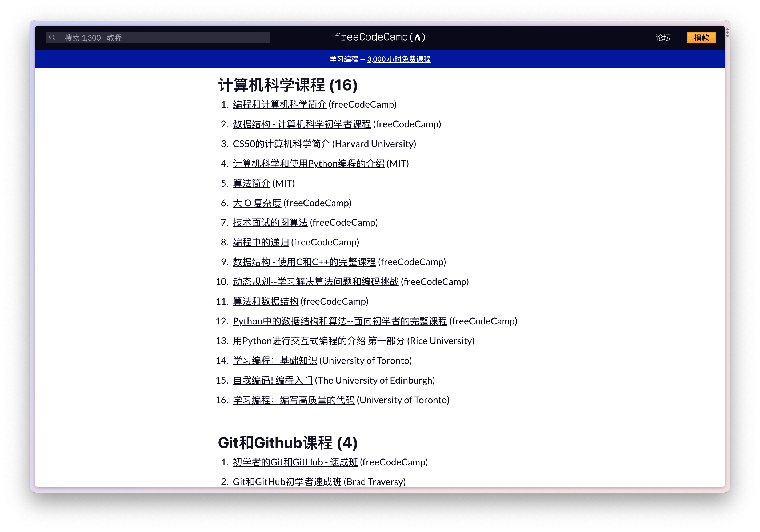Open the 编程和计算机科学简介 course link
Viewport: 760px width, 532px height.
coord(279,104)
